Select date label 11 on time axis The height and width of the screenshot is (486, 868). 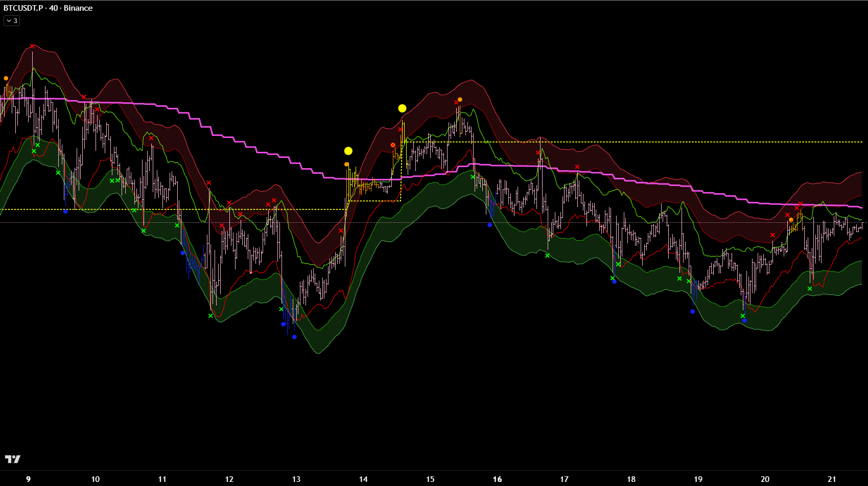click(162, 479)
